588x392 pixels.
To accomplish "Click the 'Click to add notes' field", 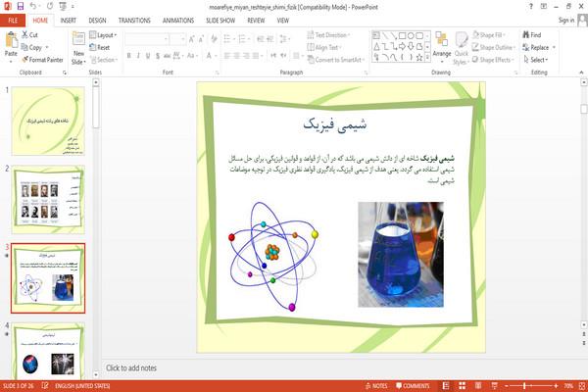I will [x=131, y=368].
